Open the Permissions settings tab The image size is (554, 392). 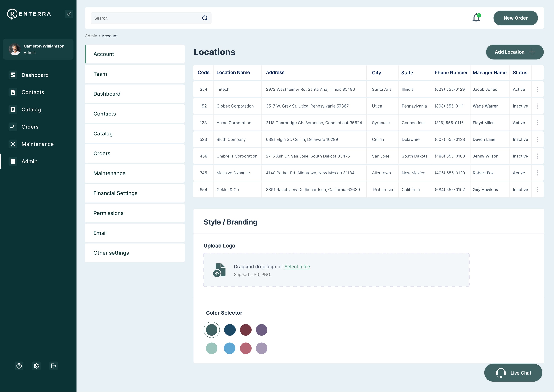click(x=135, y=213)
